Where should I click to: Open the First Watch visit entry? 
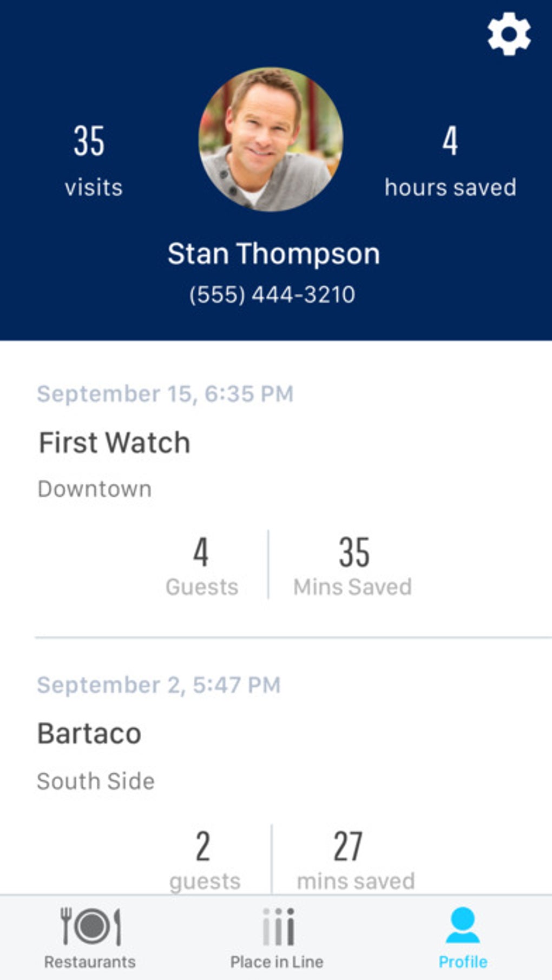114,443
